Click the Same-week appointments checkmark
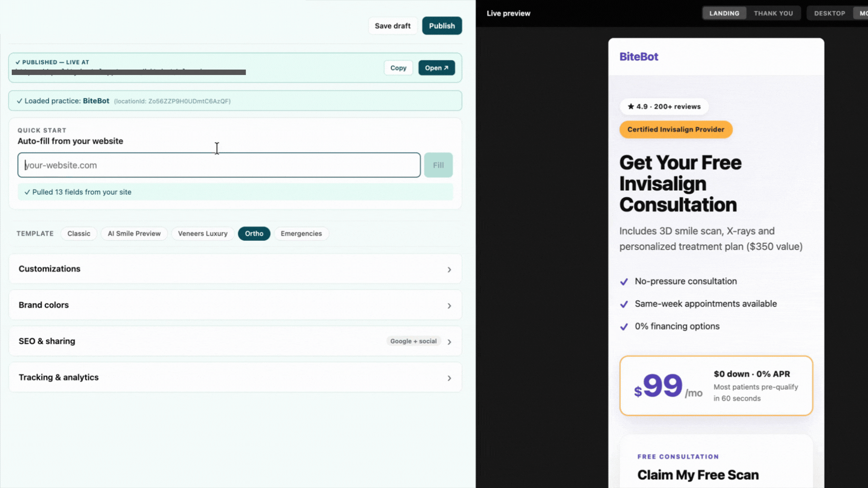The width and height of the screenshot is (868, 488). pyautogui.click(x=624, y=304)
